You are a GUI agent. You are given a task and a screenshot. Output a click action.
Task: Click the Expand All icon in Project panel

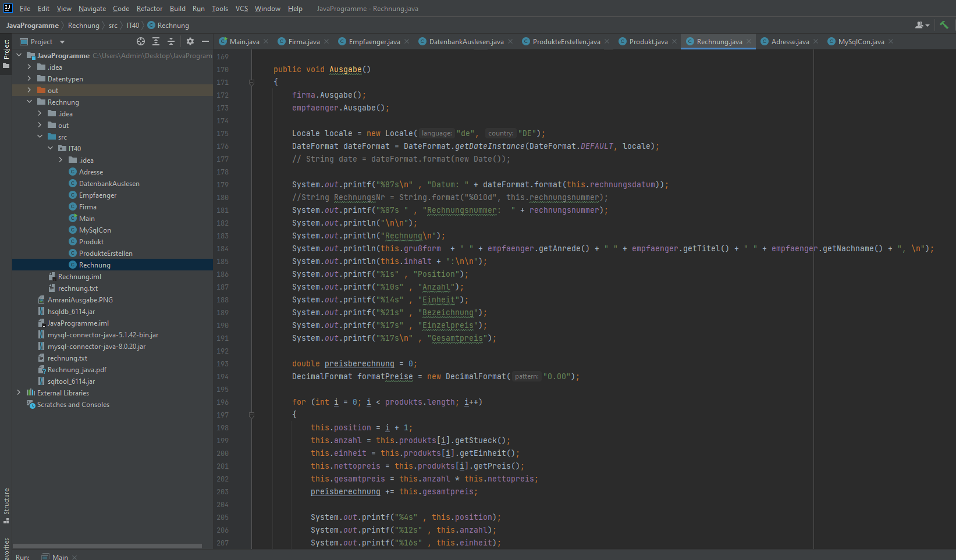click(x=156, y=41)
